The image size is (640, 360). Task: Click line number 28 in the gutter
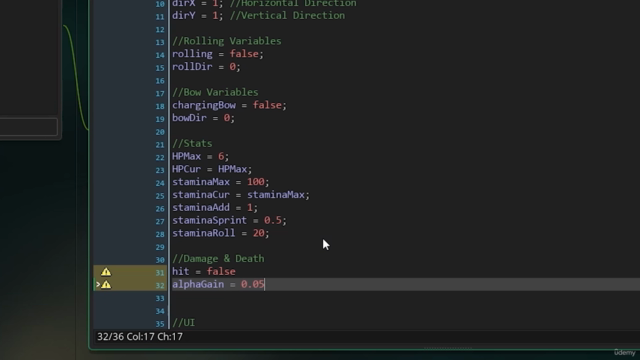160,234
